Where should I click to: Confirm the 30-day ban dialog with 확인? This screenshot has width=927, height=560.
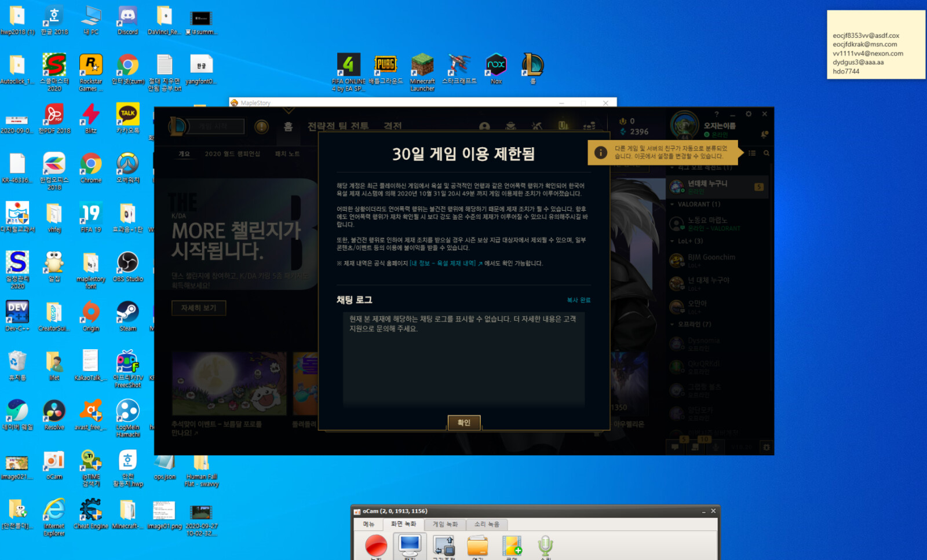463,422
